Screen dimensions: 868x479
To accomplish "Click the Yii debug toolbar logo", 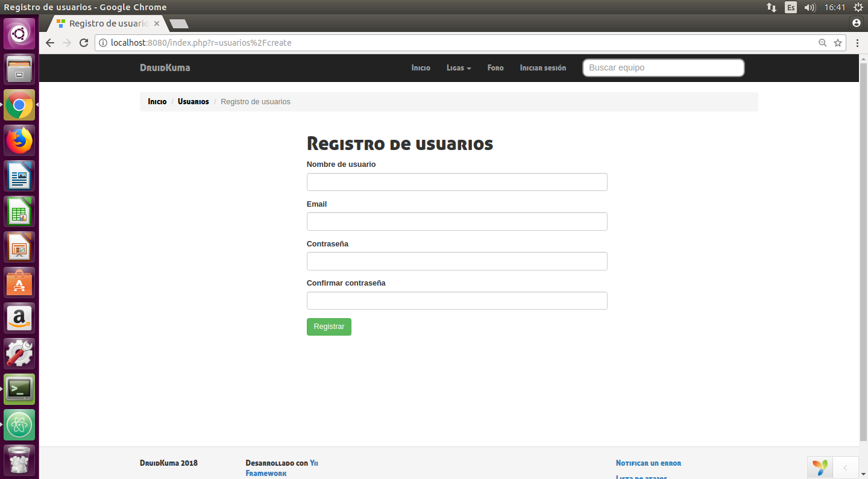I will 820,468.
